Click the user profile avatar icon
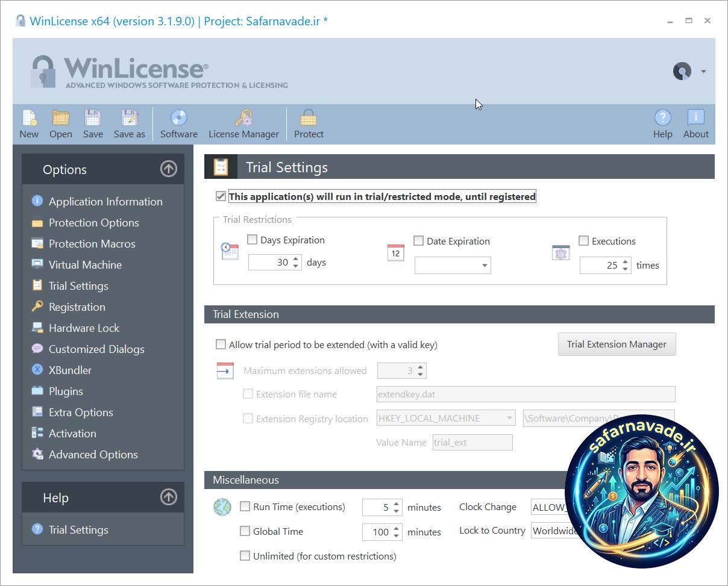This screenshot has width=728, height=586. pyautogui.click(x=682, y=71)
